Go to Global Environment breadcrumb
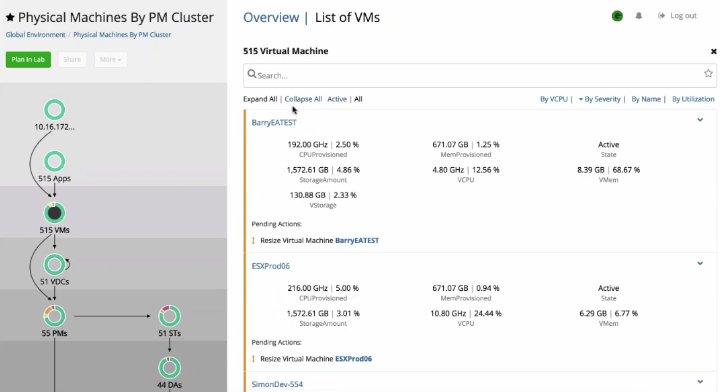Screen dimensions: 720x392 (x=35, y=35)
